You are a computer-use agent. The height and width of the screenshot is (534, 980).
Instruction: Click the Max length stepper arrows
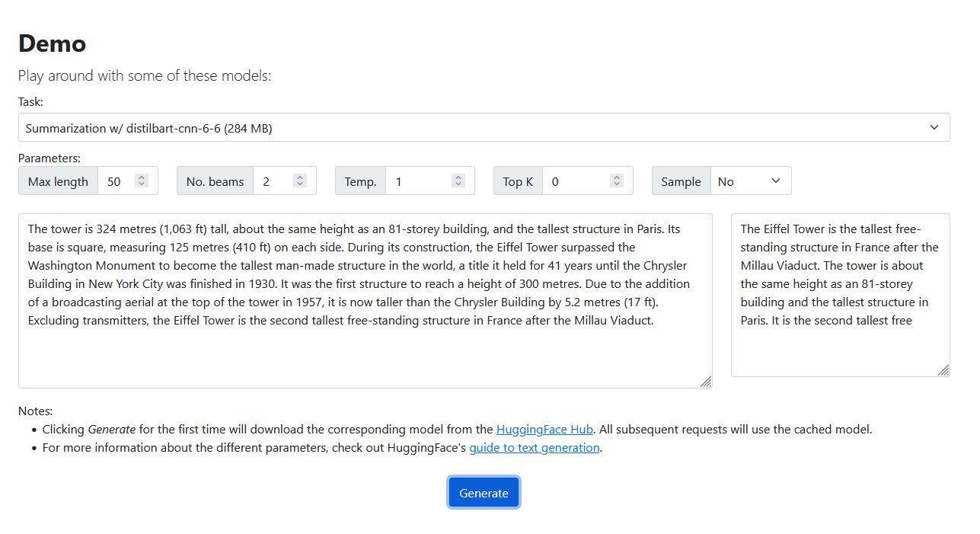coord(142,181)
